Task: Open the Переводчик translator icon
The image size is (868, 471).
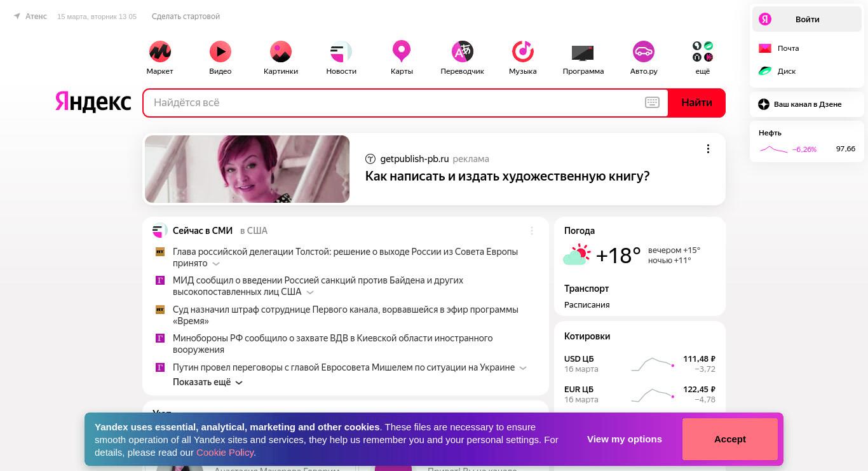Action: click(x=463, y=51)
